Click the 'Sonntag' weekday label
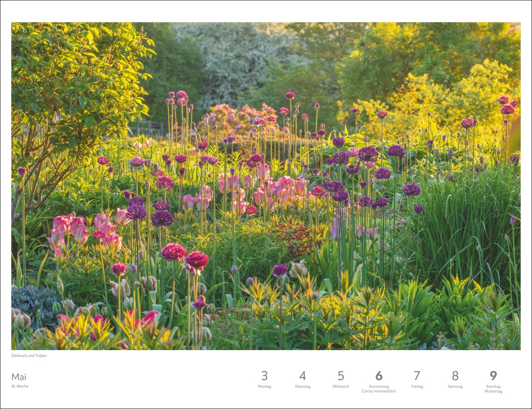The width and height of the screenshot is (532, 409). pyautogui.click(x=493, y=386)
